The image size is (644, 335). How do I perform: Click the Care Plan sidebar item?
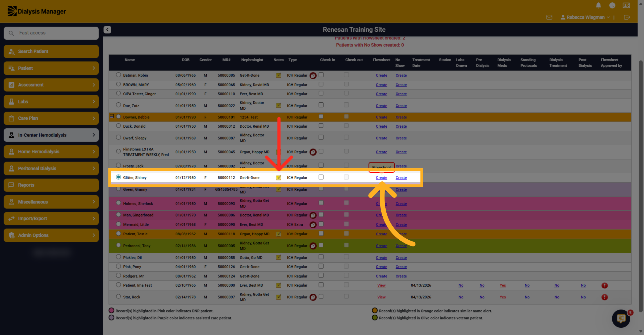[51, 118]
